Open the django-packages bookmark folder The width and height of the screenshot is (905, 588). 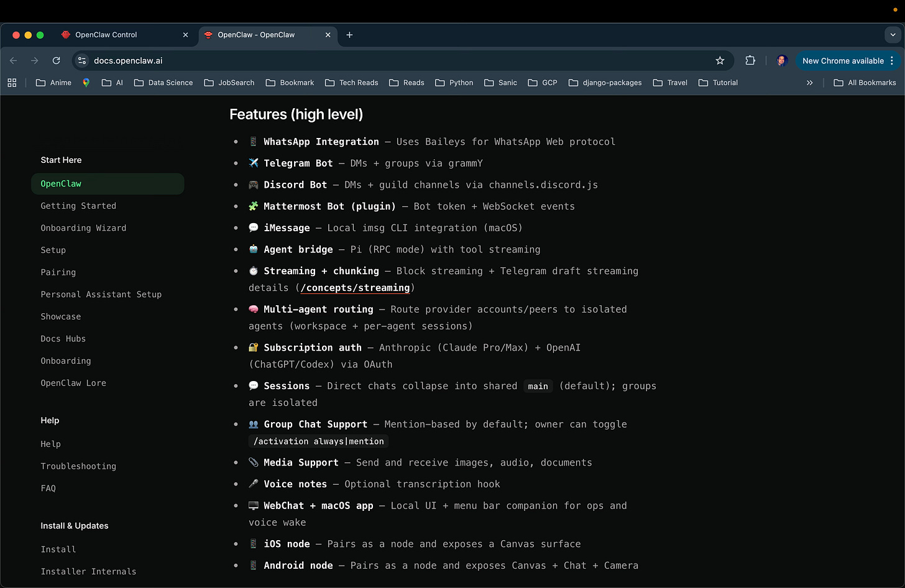pyautogui.click(x=605, y=82)
